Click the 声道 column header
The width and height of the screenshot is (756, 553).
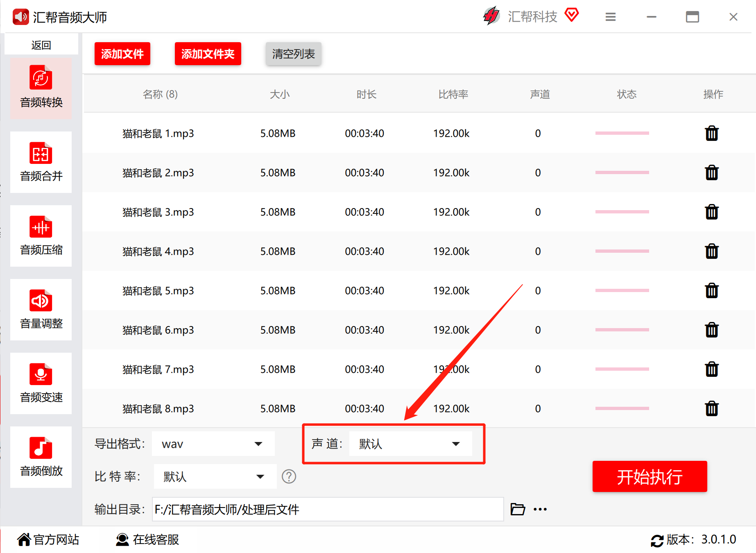point(540,94)
